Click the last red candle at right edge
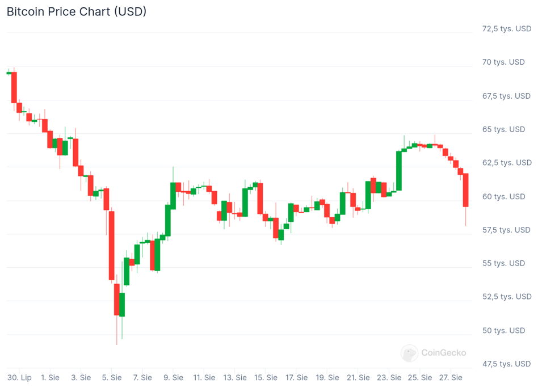Image resolution: width=538 pixels, height=392 pixels. [466, 190]
